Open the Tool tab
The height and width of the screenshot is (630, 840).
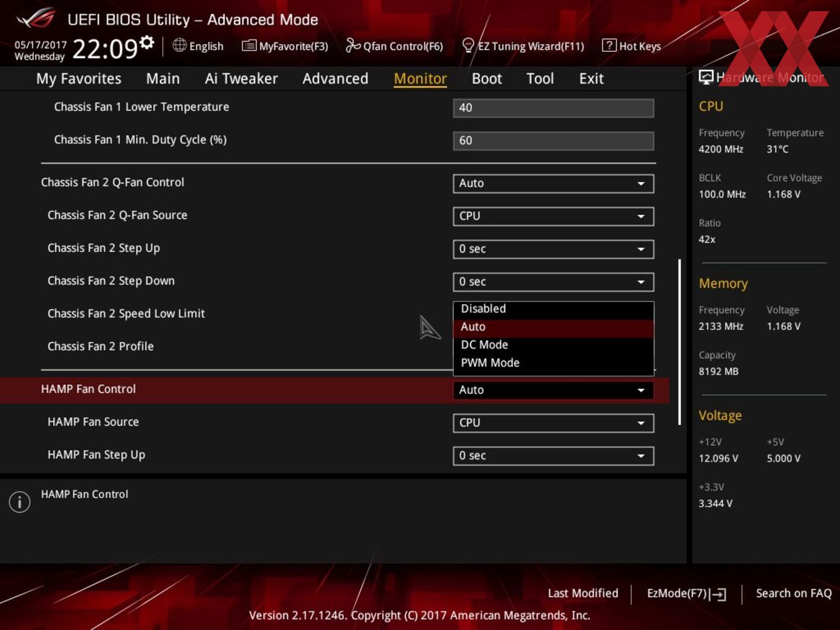coord(540,78)
